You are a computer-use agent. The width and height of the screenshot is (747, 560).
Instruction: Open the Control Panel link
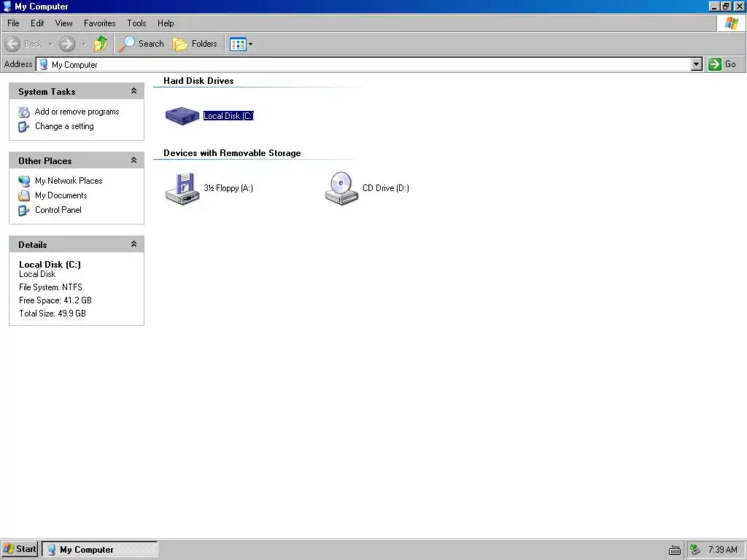coord(58,210)
